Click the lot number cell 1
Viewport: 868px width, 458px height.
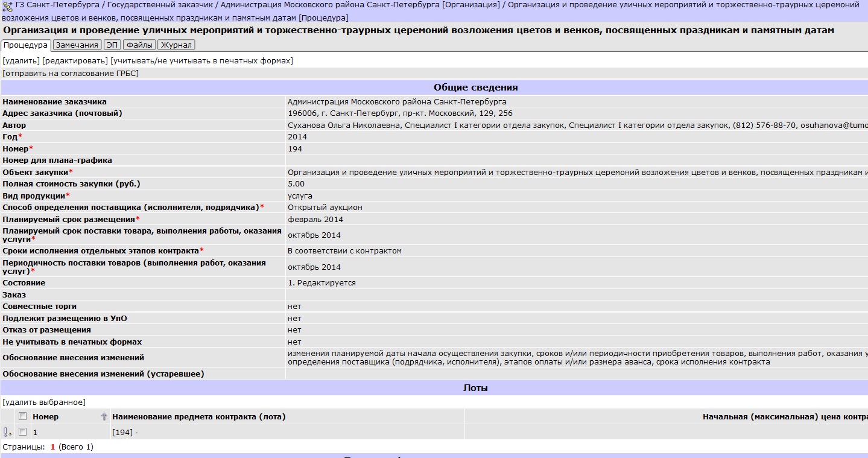pos(35,432)
